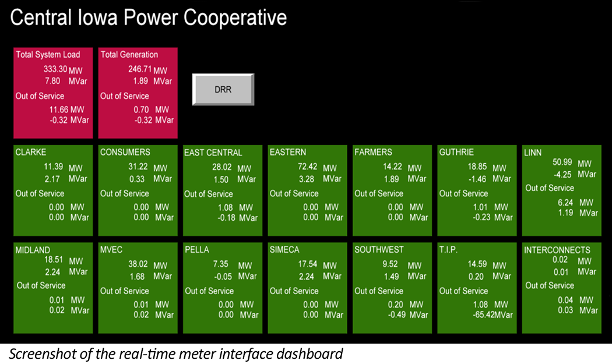Select the FARMERS meter tile
This screenshot has width=612, height=364.
tap(392, 189)
